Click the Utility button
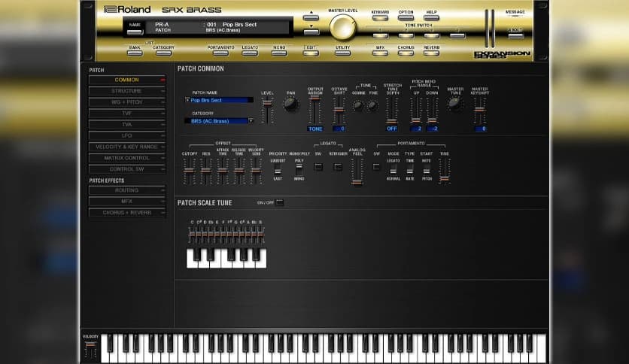 click(x=342, y=53)
